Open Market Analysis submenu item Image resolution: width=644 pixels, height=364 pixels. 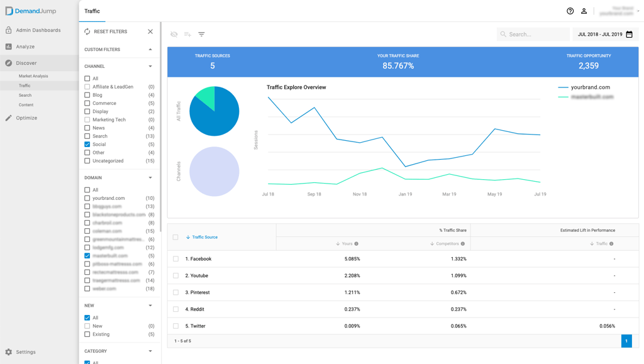[33, 76]
